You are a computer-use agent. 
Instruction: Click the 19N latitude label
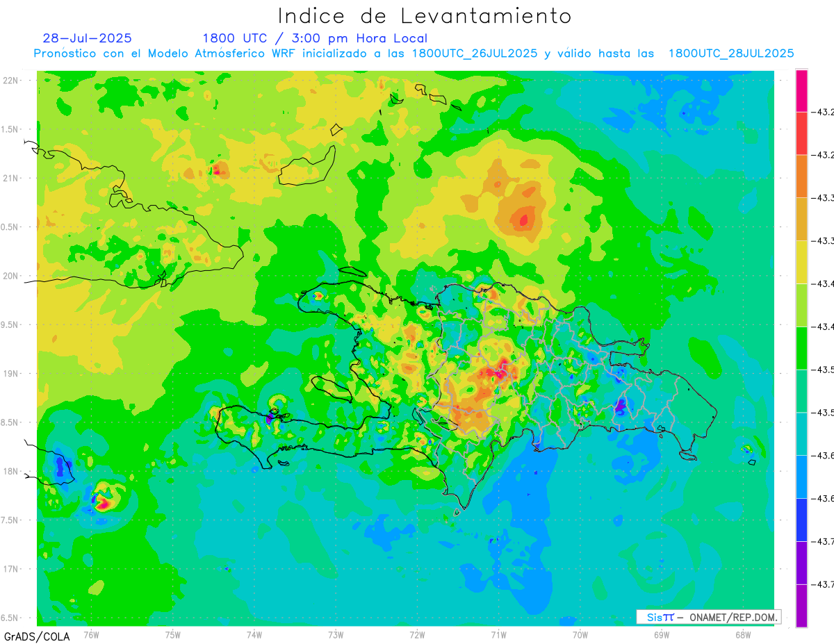(x=12, y=373)
